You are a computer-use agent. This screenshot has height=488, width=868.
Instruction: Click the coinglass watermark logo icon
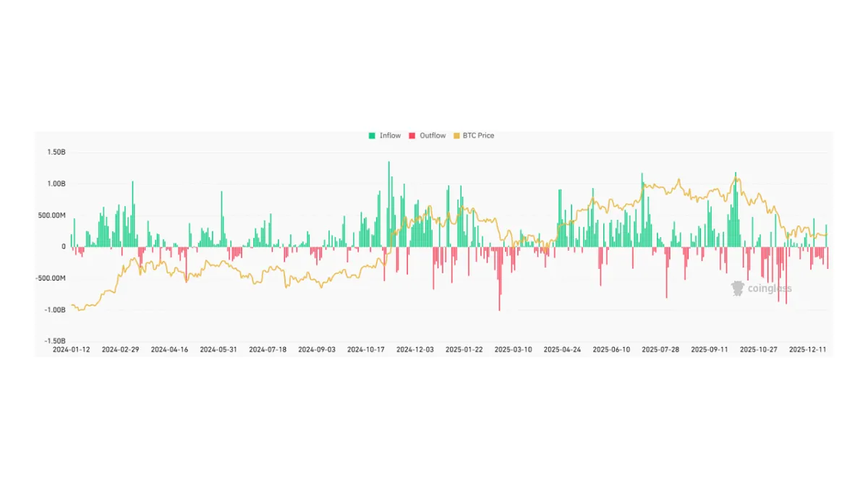pos(737,288)
